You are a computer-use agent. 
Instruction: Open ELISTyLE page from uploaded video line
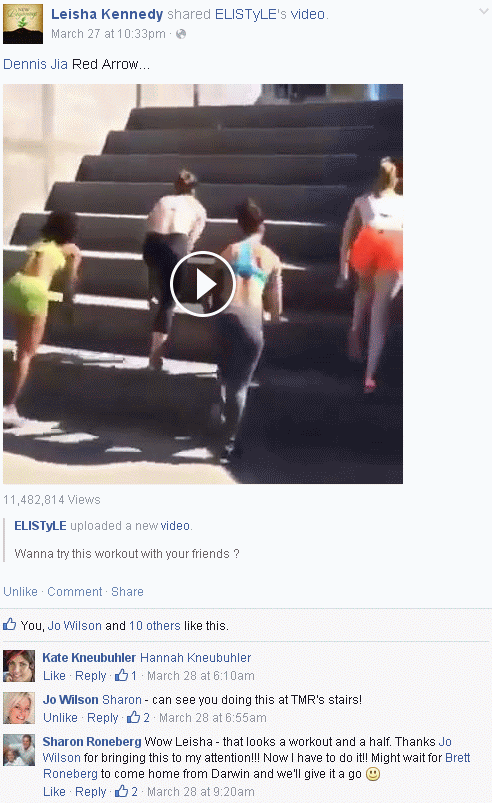pos(40,525)
